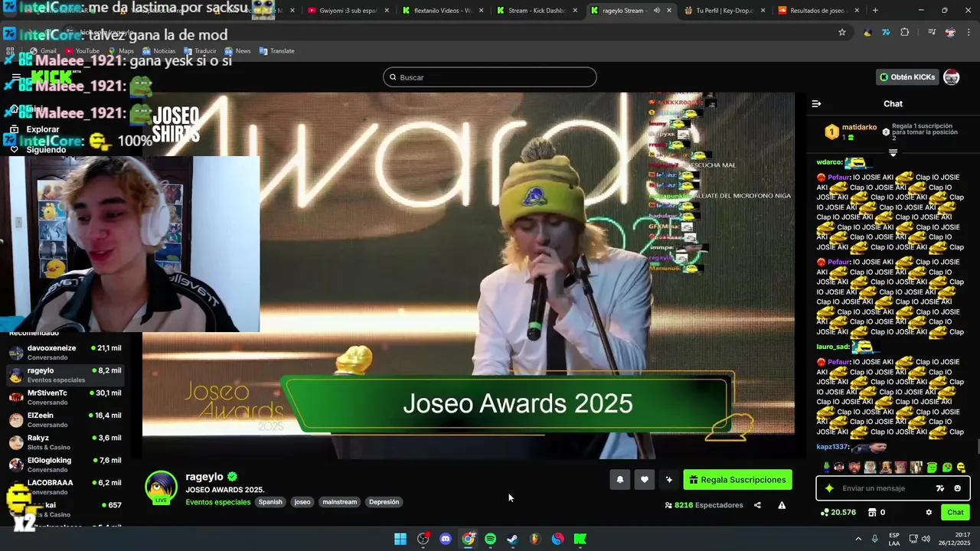
Task: Bookmark this page with star icon
Action: (x=842, y=32)
